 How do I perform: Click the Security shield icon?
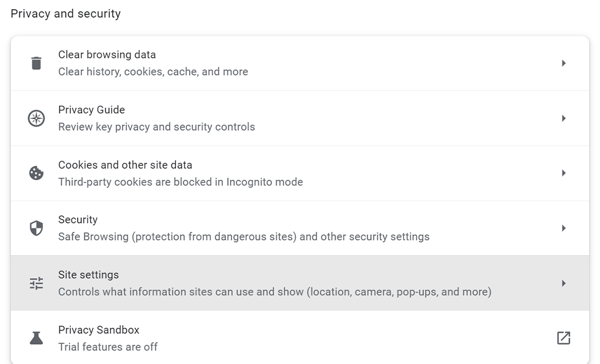point(36,228)
